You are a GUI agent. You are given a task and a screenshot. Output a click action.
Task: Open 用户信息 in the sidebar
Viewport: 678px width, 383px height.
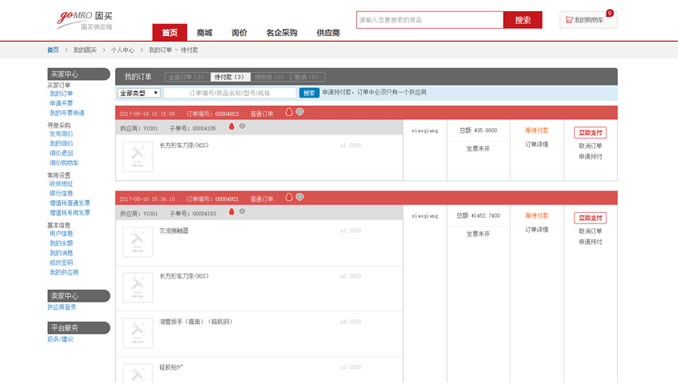pos(61,234)
